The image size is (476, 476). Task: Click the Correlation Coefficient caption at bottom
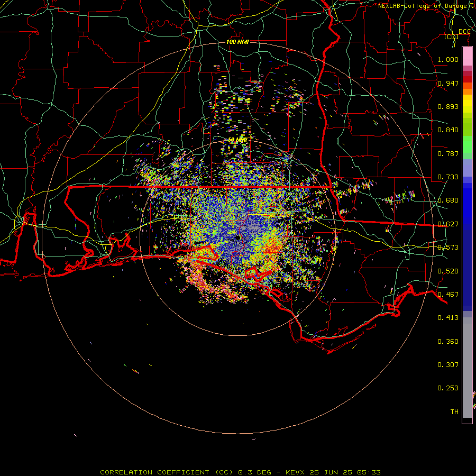[x=240, y=472]
